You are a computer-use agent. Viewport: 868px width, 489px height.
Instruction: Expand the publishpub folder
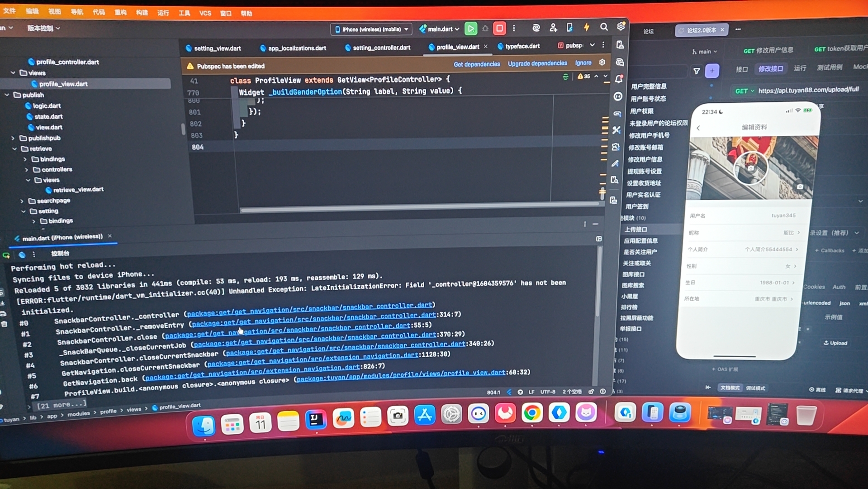coord(13,138)
